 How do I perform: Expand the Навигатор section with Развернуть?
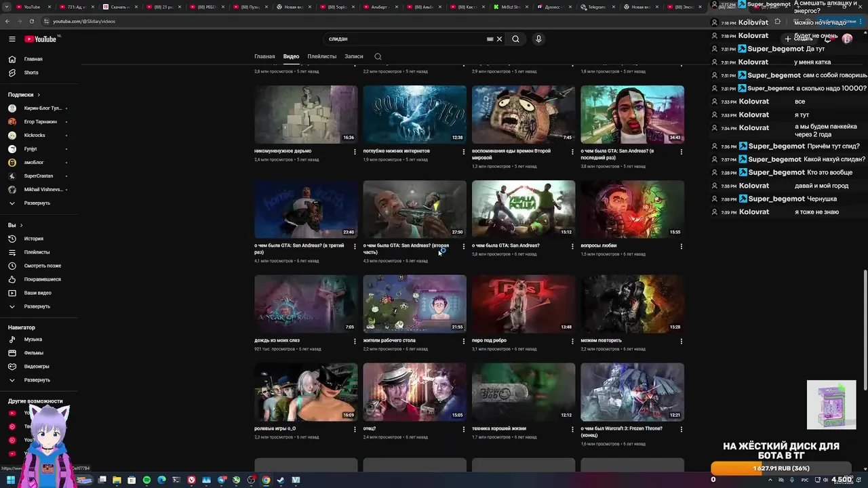pos(39,380)
